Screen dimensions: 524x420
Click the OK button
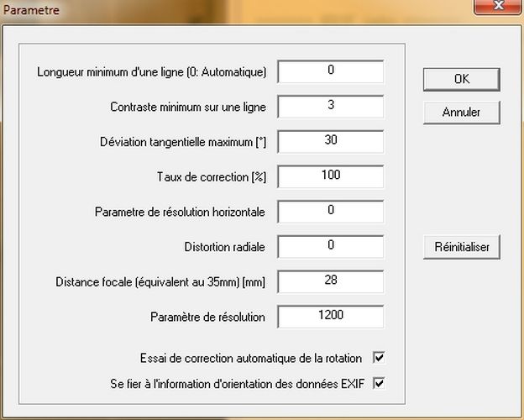461,79
